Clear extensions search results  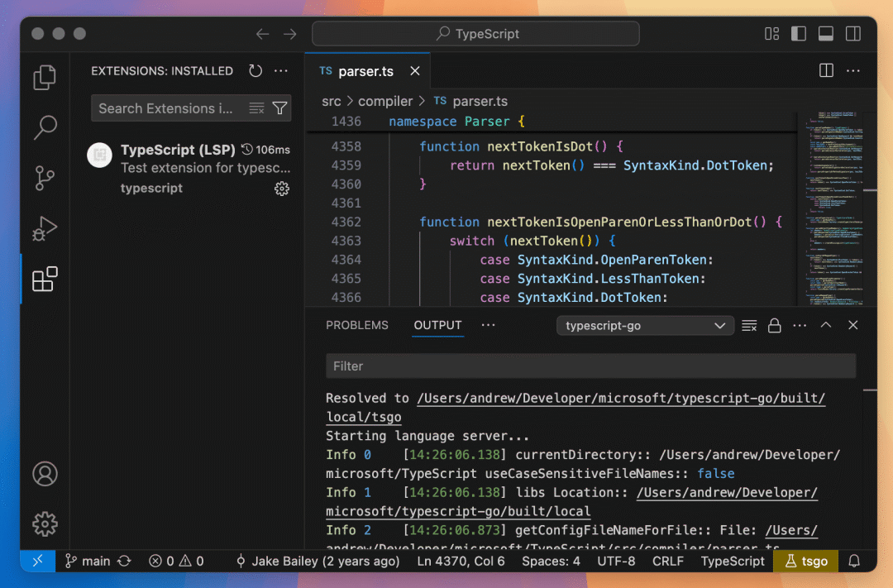tap(257, 108)
